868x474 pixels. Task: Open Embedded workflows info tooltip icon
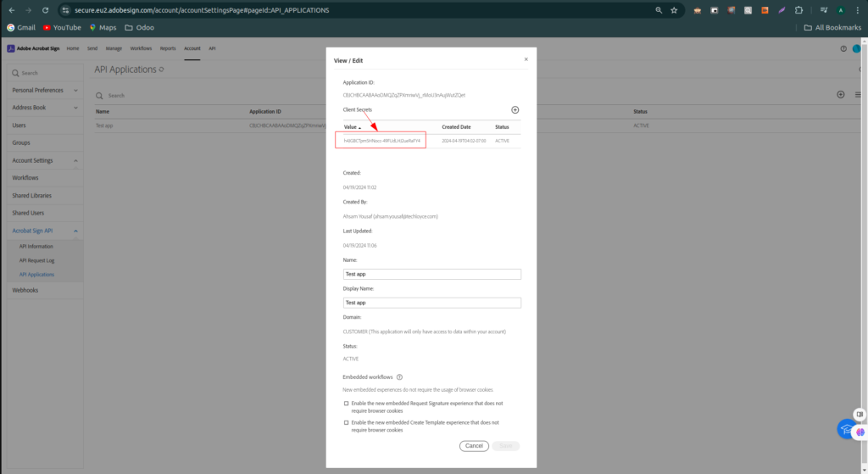tap(399, 377)
